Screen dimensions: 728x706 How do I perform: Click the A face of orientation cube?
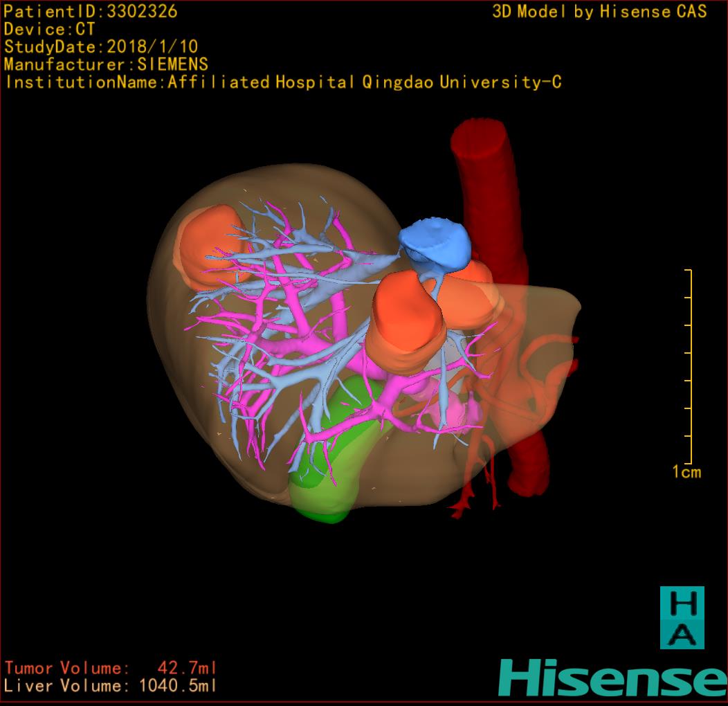pyautogui.click(x=682, y=633)
